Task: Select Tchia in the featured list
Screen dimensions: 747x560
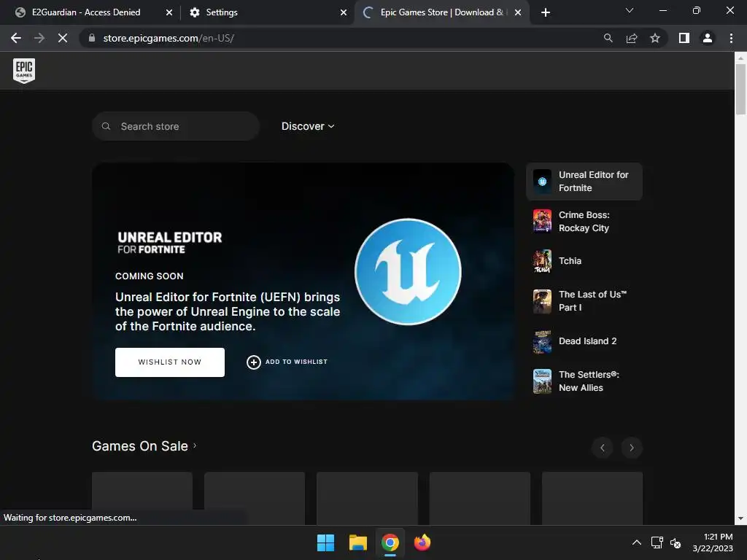Action: click(x=584, y=261)
